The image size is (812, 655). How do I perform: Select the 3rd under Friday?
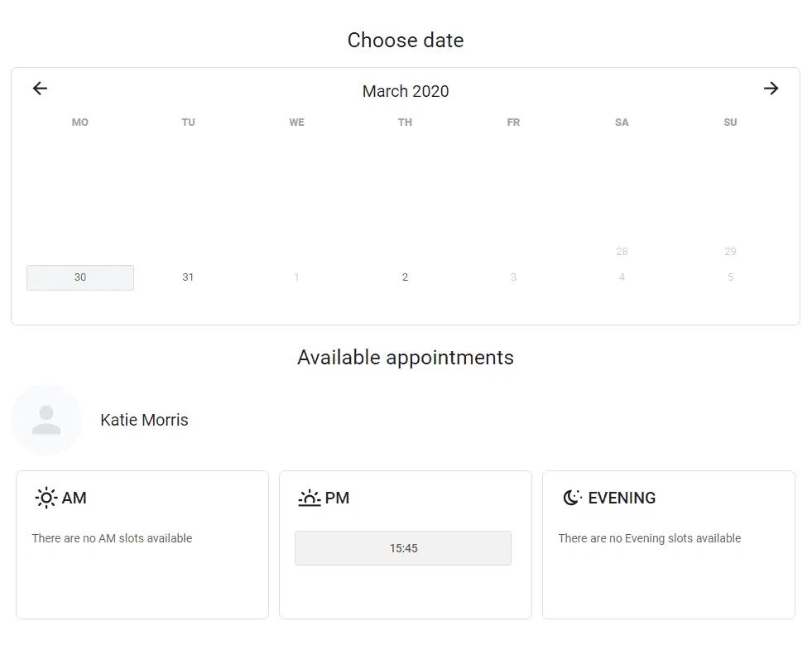(513, 277)
